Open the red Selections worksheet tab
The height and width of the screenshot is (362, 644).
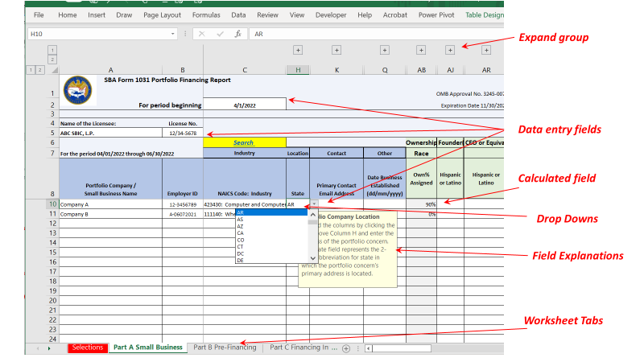point(87,348)
